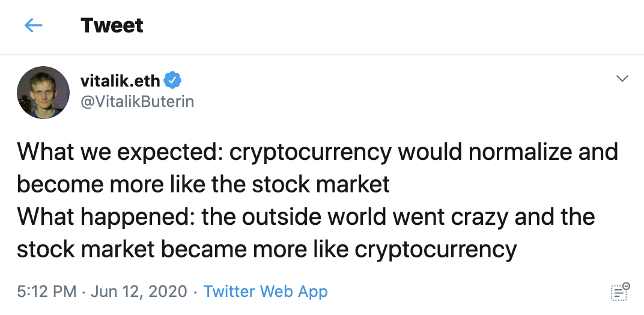Click the words "What happened:"
644x315 pixels.
point(105,216)
